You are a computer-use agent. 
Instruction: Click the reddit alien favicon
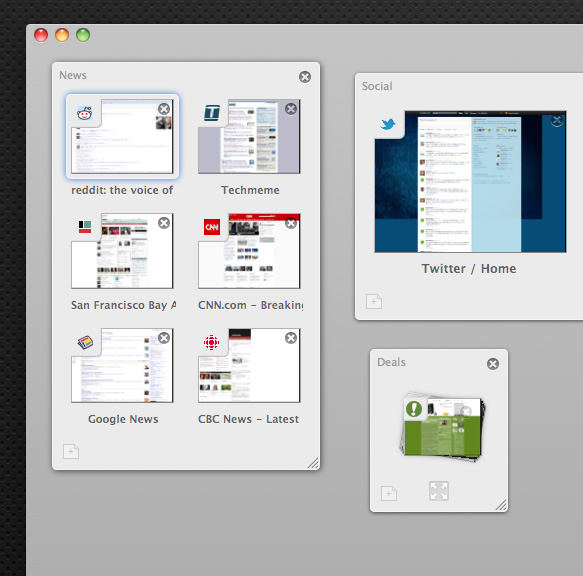coord(85,113)
